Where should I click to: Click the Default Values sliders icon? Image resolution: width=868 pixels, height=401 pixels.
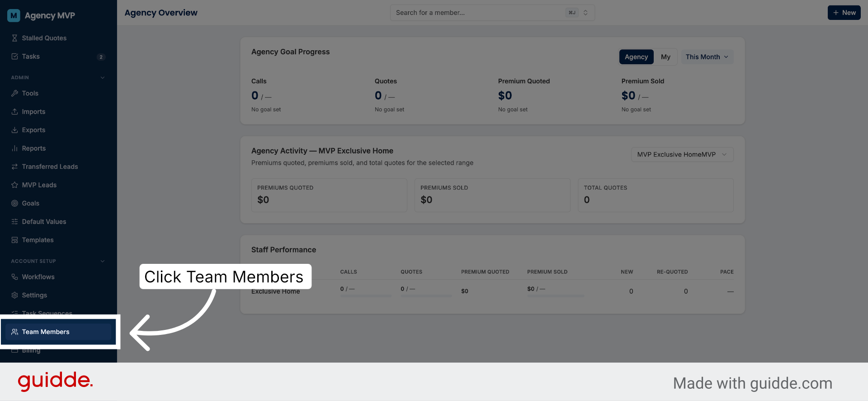[x=14, y=222]
